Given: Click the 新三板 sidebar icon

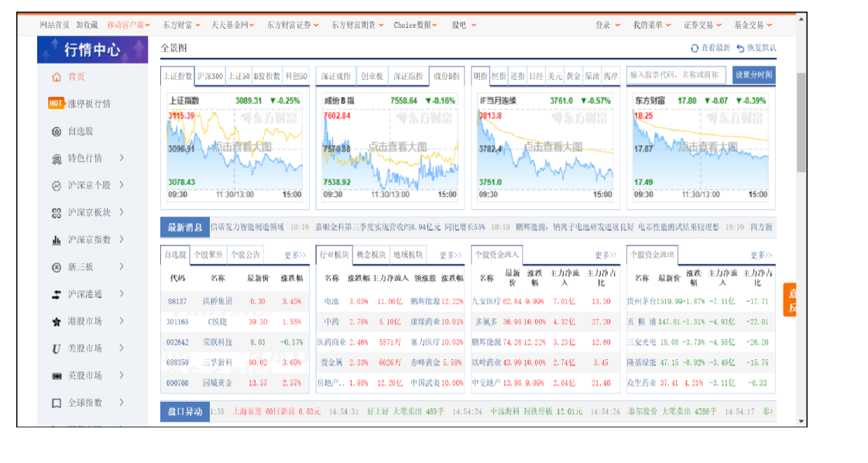Looking at the screenshot, I should click(57, 267).
